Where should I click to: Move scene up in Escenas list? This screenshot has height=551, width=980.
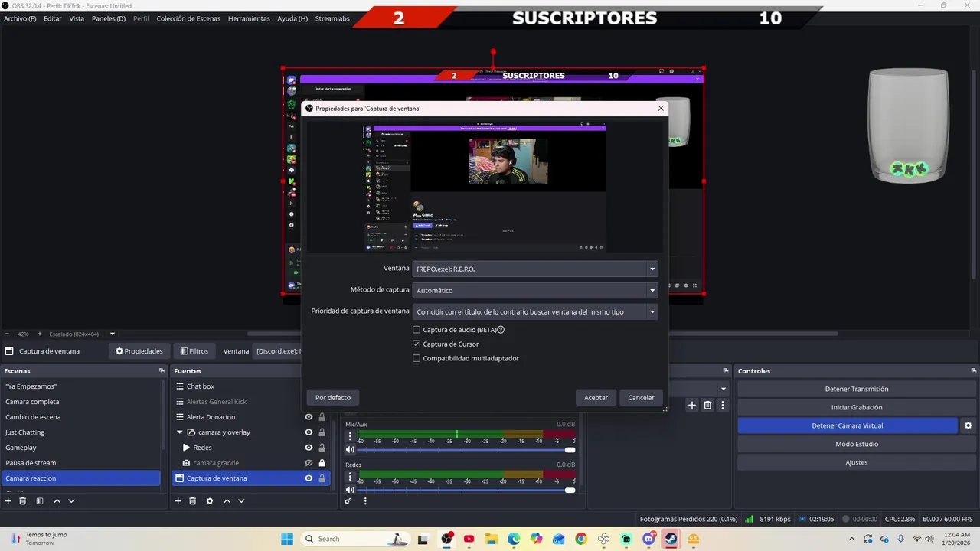[57, 501]
